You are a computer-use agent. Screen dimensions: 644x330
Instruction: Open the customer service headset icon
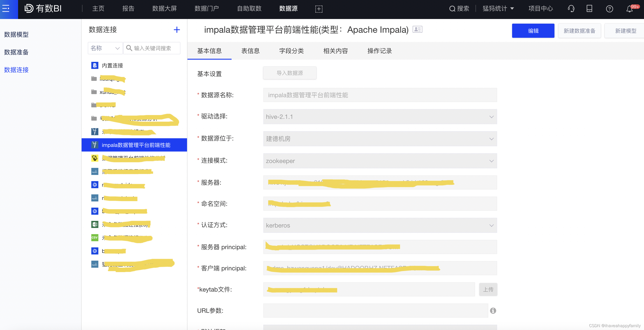[x=571, y=9]
